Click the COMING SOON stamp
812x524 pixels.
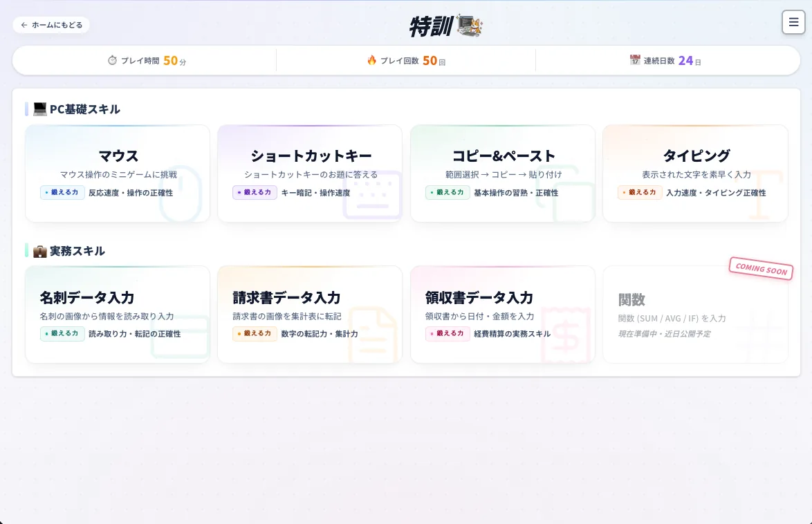[761, 269]
